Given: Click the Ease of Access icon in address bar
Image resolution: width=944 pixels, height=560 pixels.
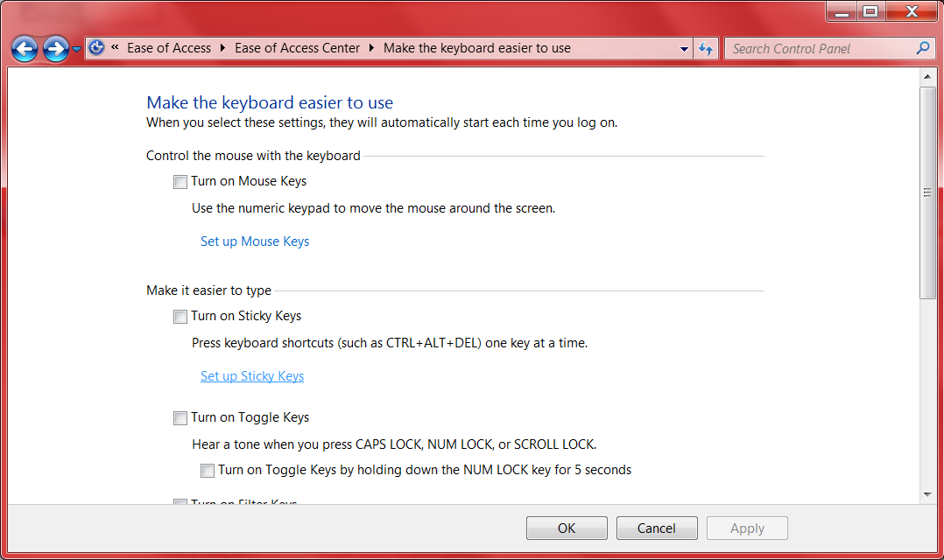Looking at the screenshot, I should 97,48.
